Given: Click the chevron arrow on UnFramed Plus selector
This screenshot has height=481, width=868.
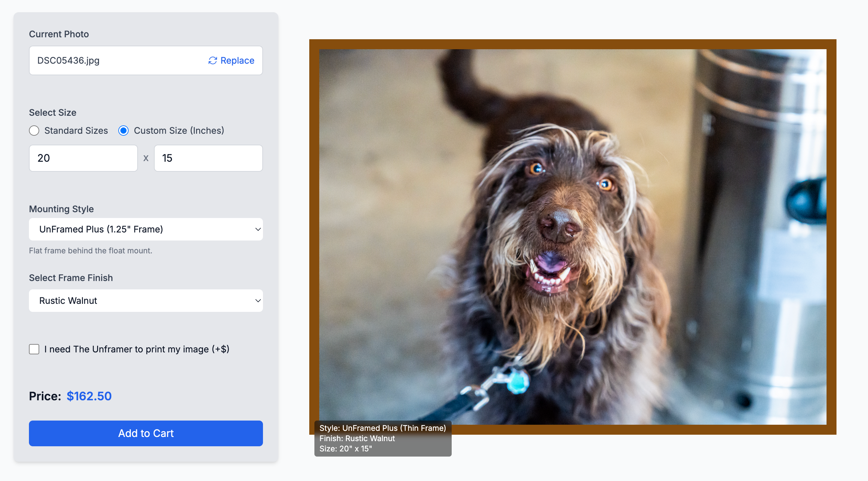Looking at the screenshot, I should [258, 229].
